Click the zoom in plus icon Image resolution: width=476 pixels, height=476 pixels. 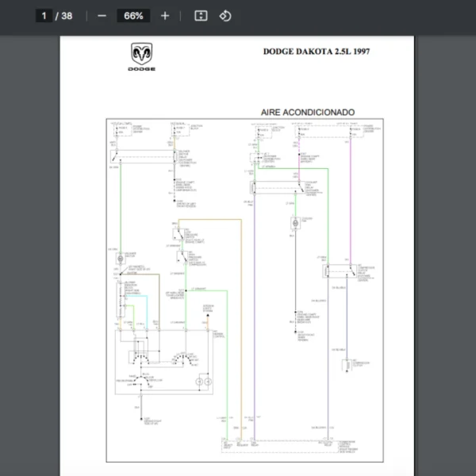point(165,16)
